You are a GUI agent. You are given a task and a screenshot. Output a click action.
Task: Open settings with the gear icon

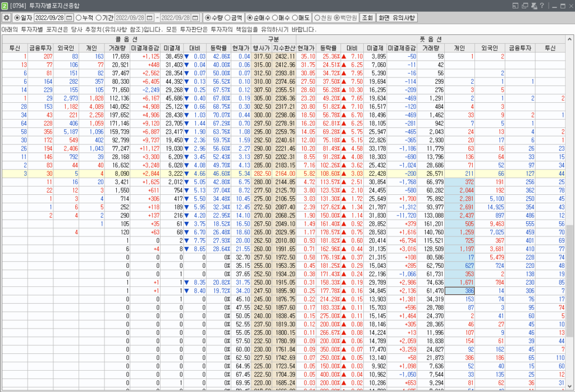[x=7, y=18]
